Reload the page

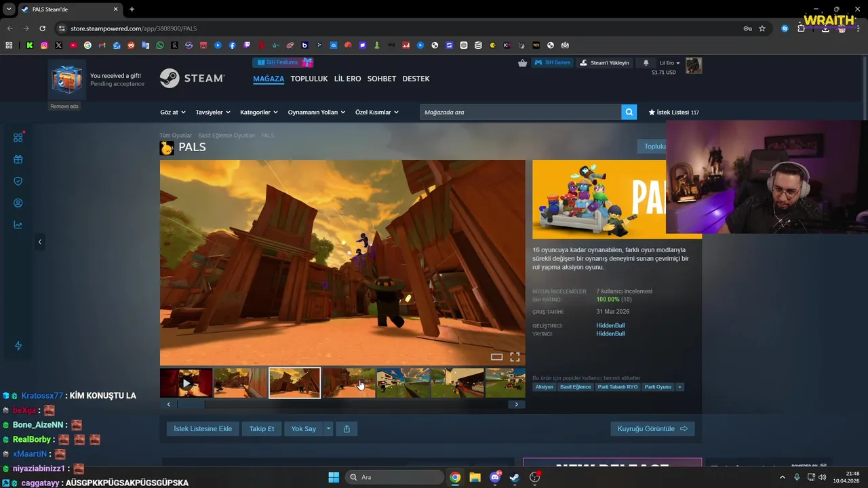(42, 28)
